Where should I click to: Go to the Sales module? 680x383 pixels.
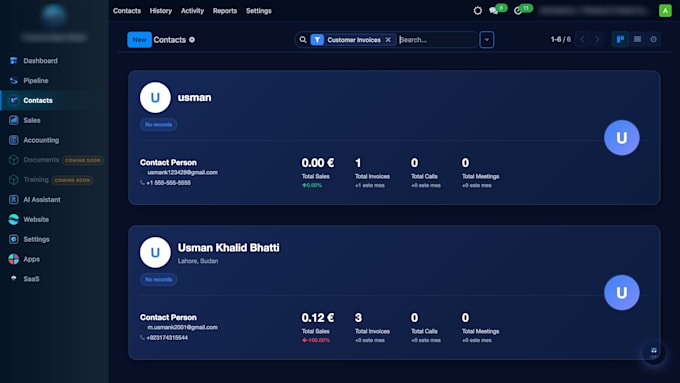[31, 120]
